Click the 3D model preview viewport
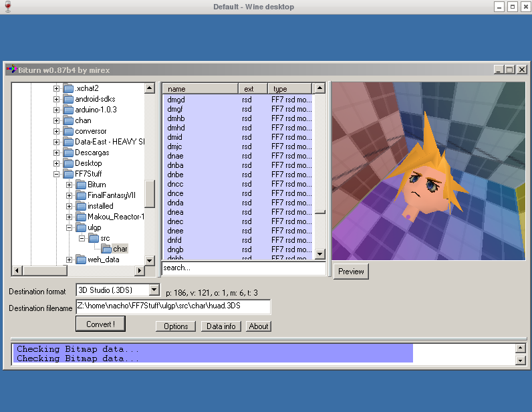 click(428, 171)
